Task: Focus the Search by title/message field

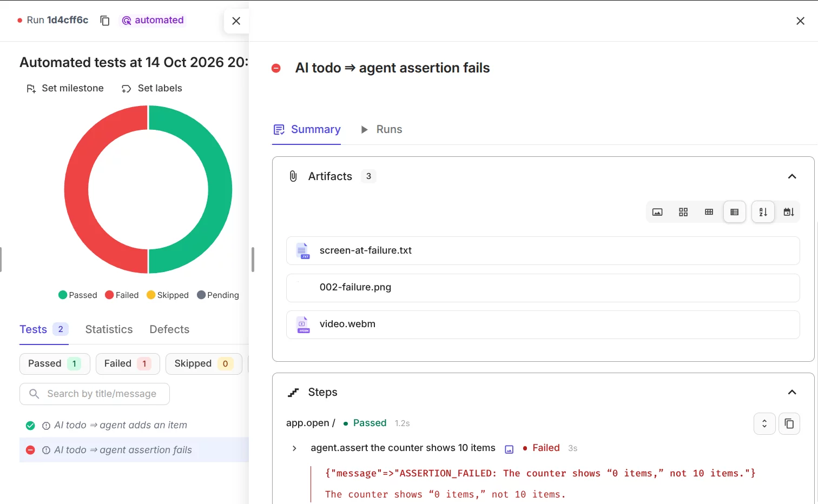Action: click(95, 394)
